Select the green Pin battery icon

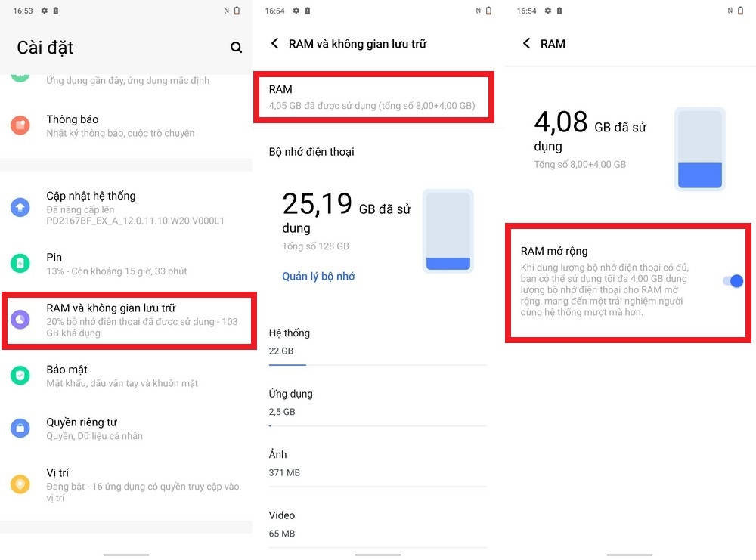(x=20, y=263)
